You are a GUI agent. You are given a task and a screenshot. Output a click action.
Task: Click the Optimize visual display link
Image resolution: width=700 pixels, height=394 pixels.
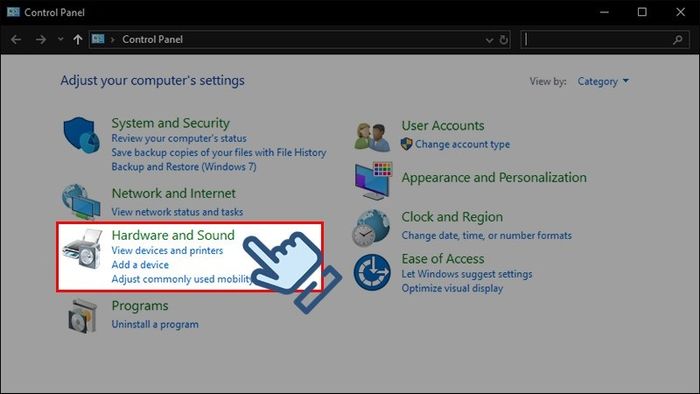452,288
